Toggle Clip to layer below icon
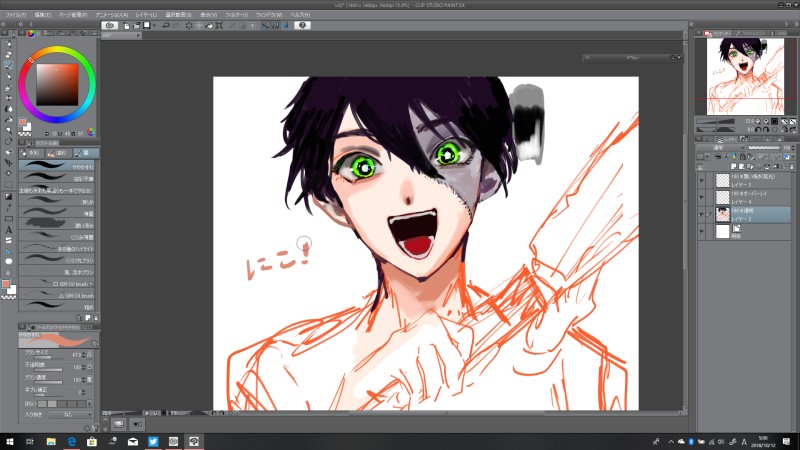The image size is (800, 450). click(x=718, y=157)
